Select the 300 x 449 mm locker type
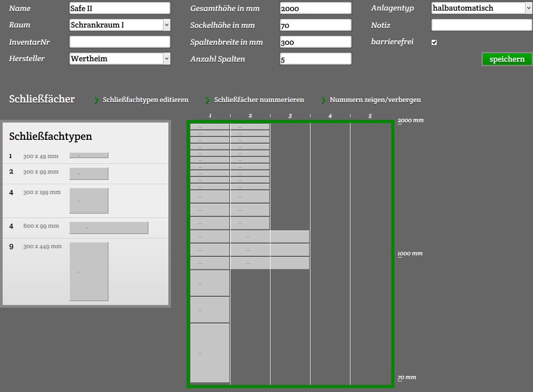Screen dimensions: 533x392 [89, 271]
